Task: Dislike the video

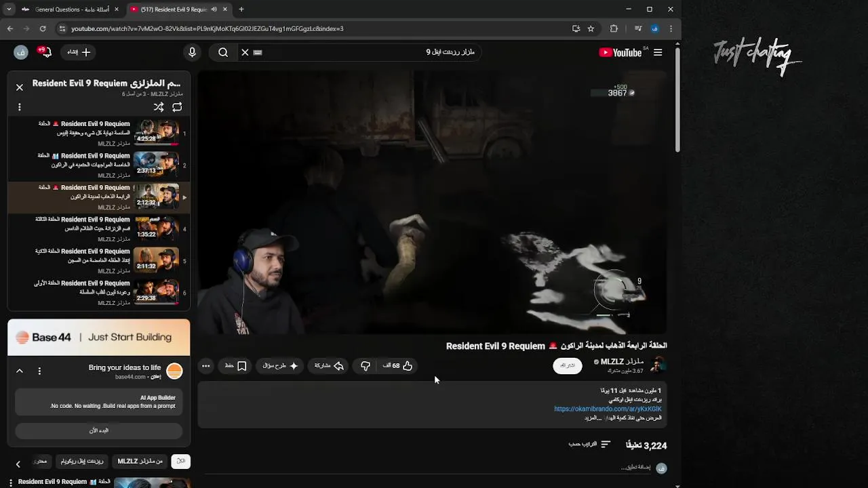Action: pos(366,366)
